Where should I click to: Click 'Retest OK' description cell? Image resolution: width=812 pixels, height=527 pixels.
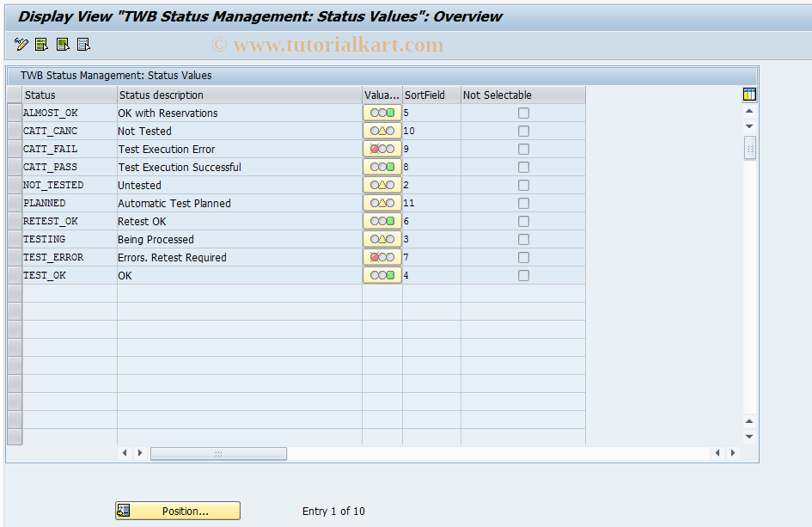pos(240,221)
